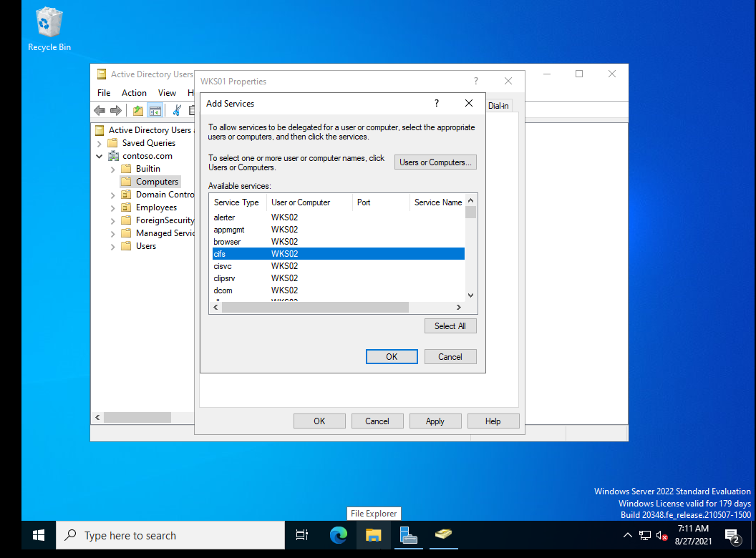The width and height of the screenshot is (756, 558).
Task: Click console tree horizontal scroll left arrow
Action: (97, 417)
